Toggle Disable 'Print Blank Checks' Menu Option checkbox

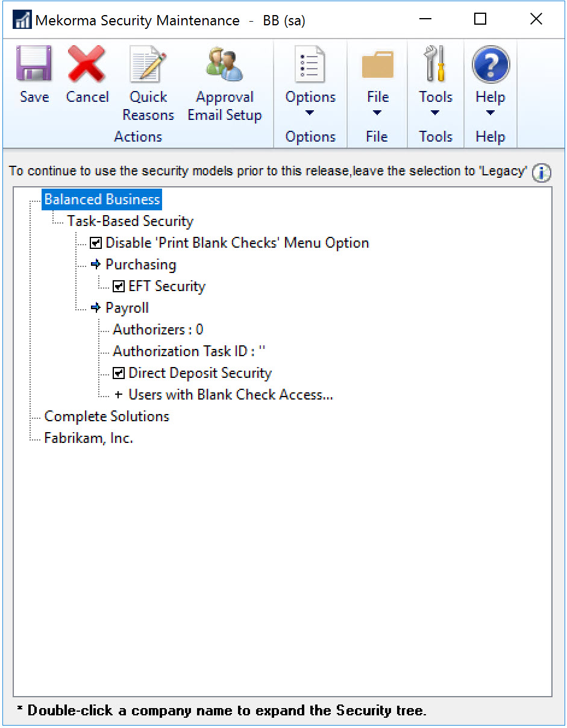(x=96, y=243)
